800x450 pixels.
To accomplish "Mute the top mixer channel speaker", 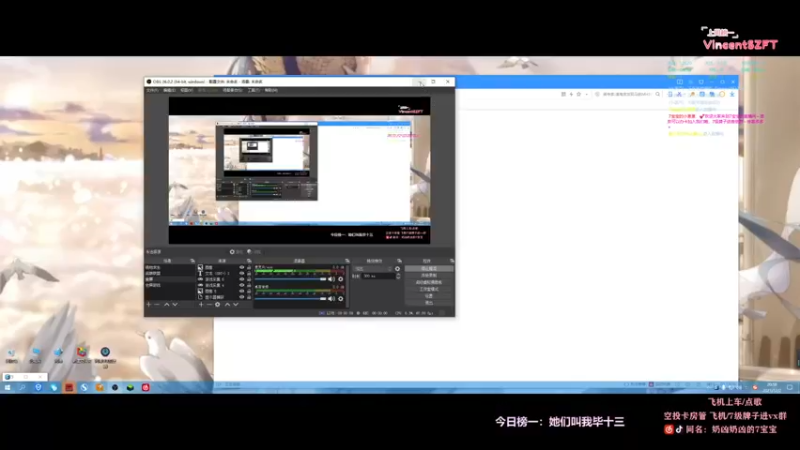I will [x=331, y=279].
